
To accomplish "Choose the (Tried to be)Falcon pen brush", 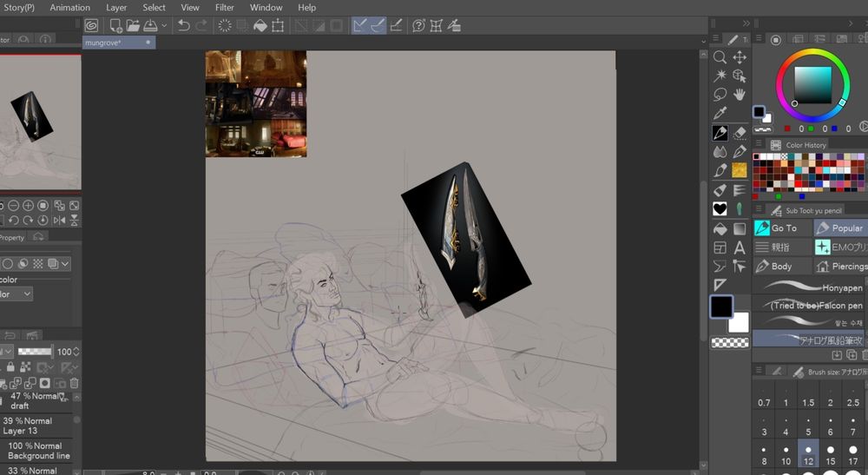I will pyautogui.click(x=809, y=305).
